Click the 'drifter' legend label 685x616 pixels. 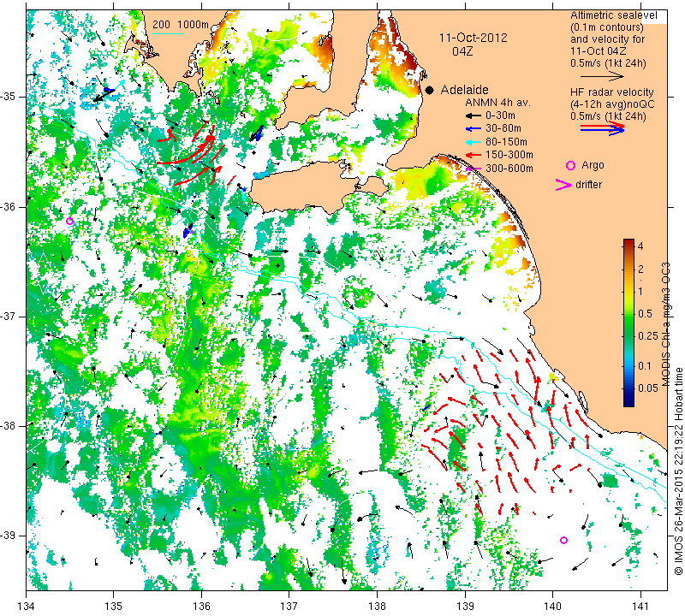(588, 185)
